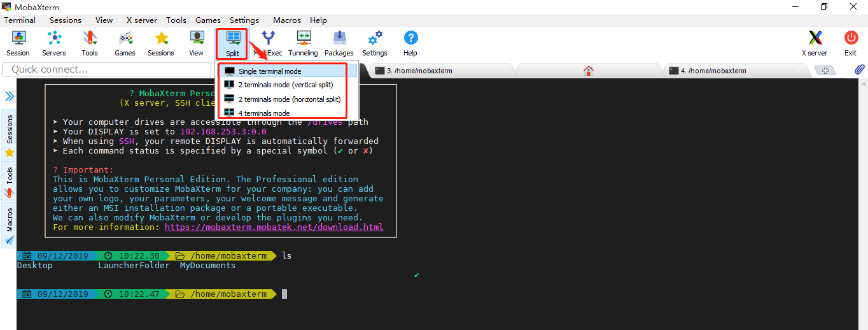
Task: Click the X server icon at the right
Action: pos(815,43)
